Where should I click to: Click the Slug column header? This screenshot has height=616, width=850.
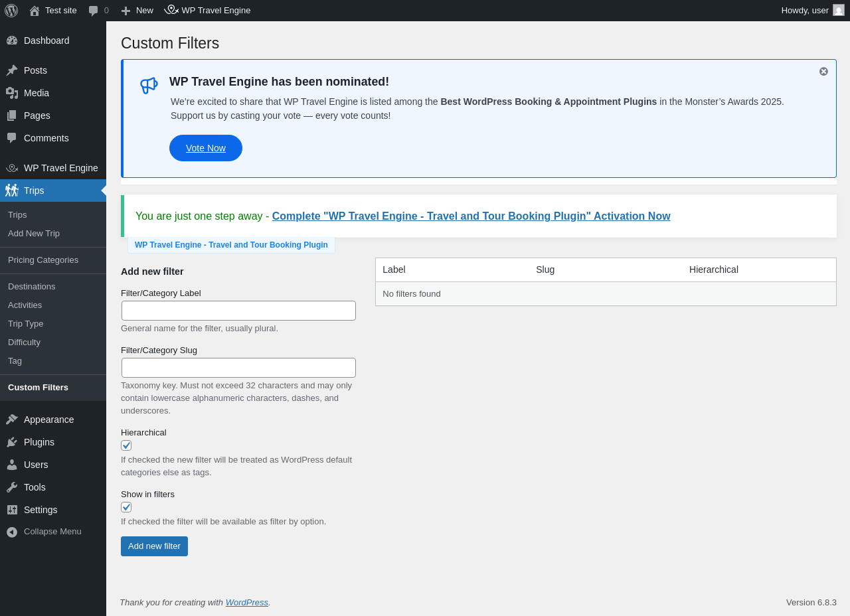pyautogui.click(x=545, y=269)
